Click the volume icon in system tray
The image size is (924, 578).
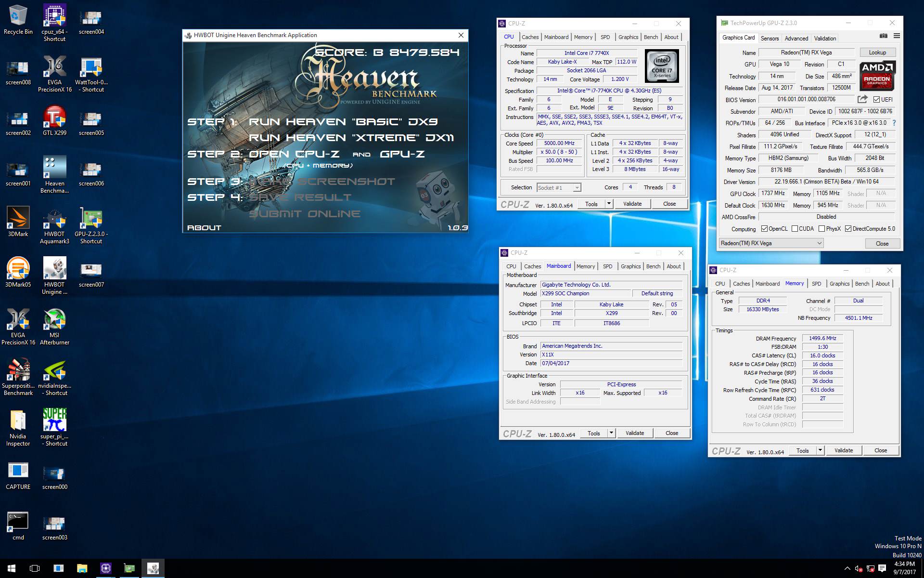pyautogui.click(x=859, y=568)
